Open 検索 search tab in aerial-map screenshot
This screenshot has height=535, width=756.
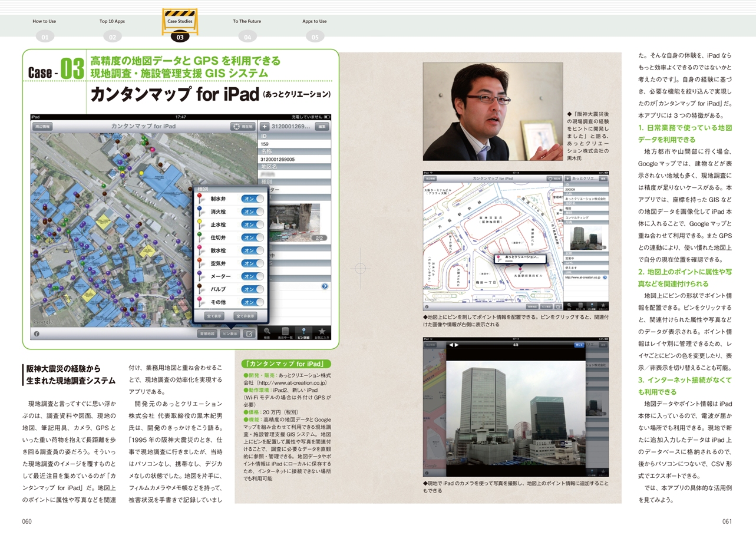268,333
